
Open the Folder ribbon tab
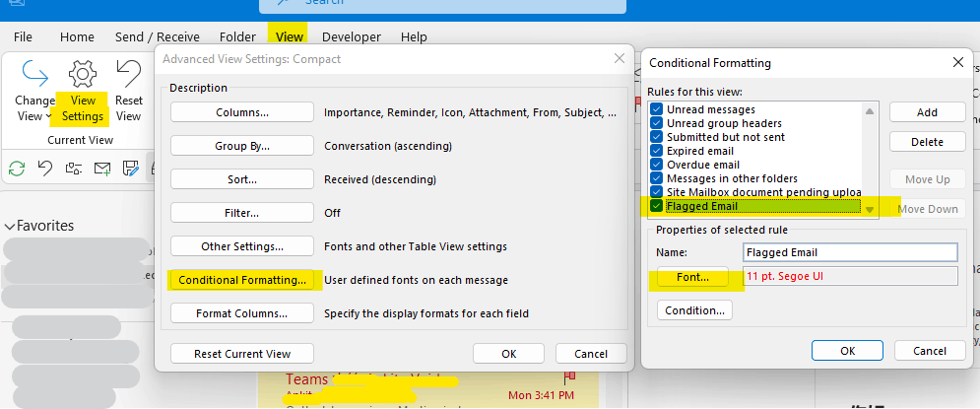(237, 36)
